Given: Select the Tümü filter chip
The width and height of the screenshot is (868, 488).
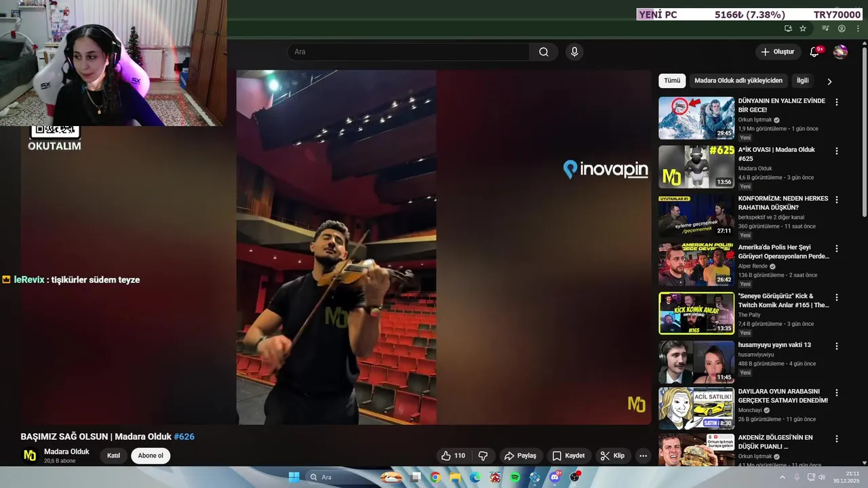Looking at the screenshot, I should coord(672,81).
